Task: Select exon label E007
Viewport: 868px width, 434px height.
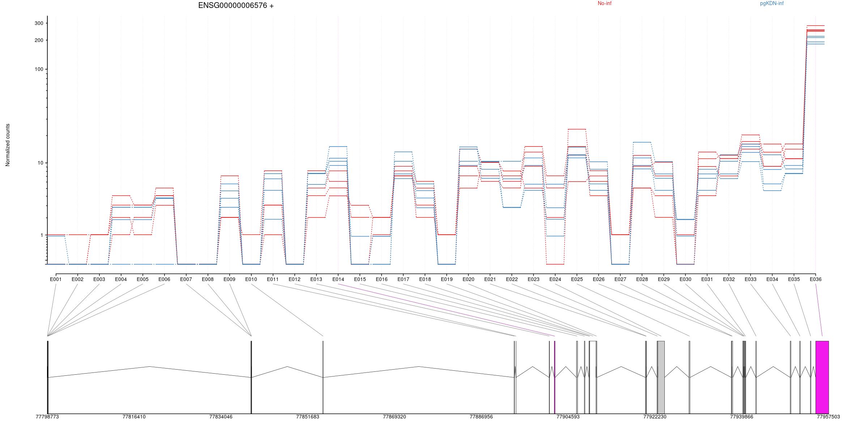Action: pyautogui.click(x=186, y=280)
